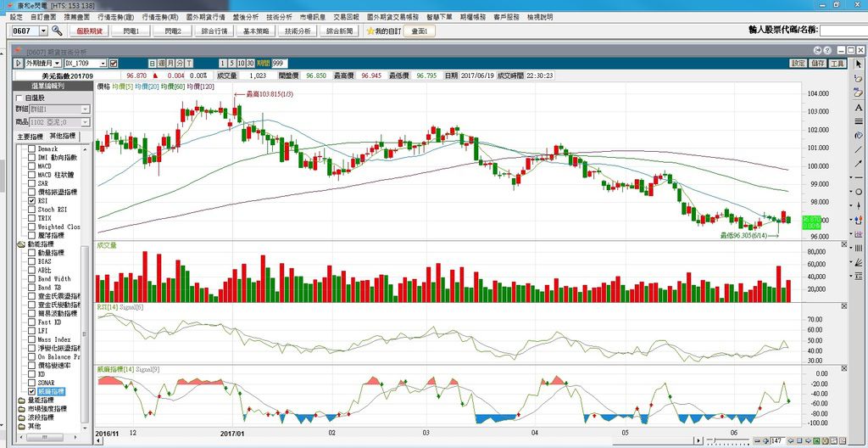
Task: Open the 群組 group dropdown
Action: coord(86,109)
